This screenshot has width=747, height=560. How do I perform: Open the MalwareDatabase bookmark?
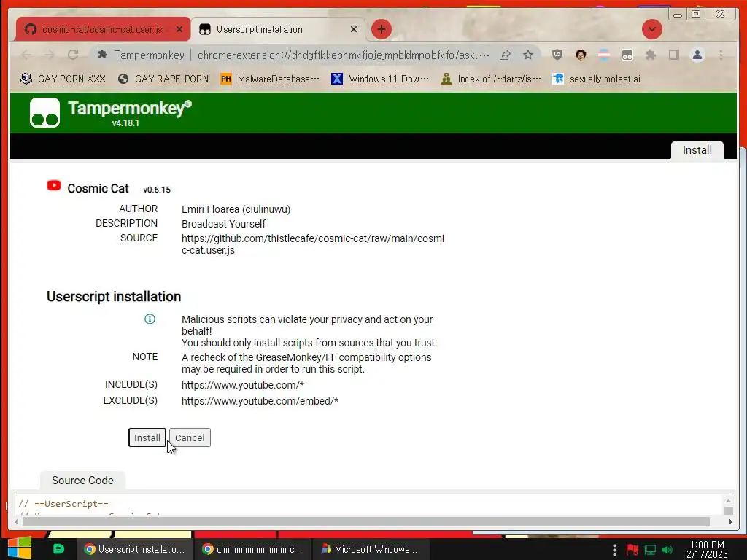(270, 79)
